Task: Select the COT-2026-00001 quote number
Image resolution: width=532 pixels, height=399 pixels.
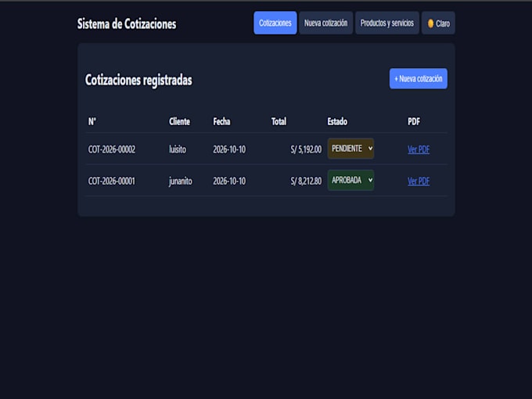Action: [x=112, y=182]
